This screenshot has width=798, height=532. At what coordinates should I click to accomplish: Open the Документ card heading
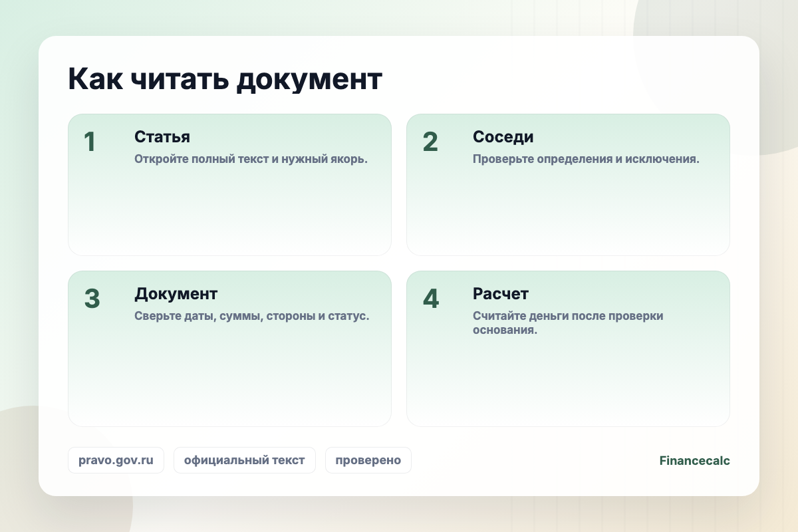tap(176, 294)
